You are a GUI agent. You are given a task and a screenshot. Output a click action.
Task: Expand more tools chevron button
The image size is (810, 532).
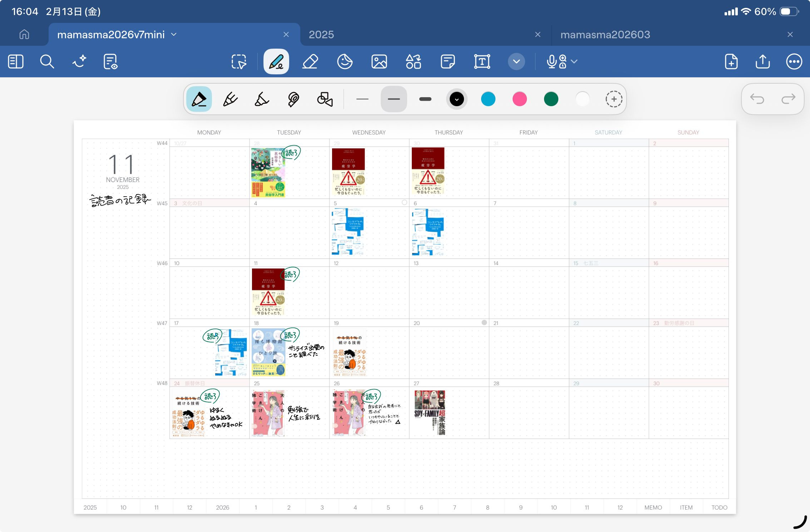tap(516, 61)
